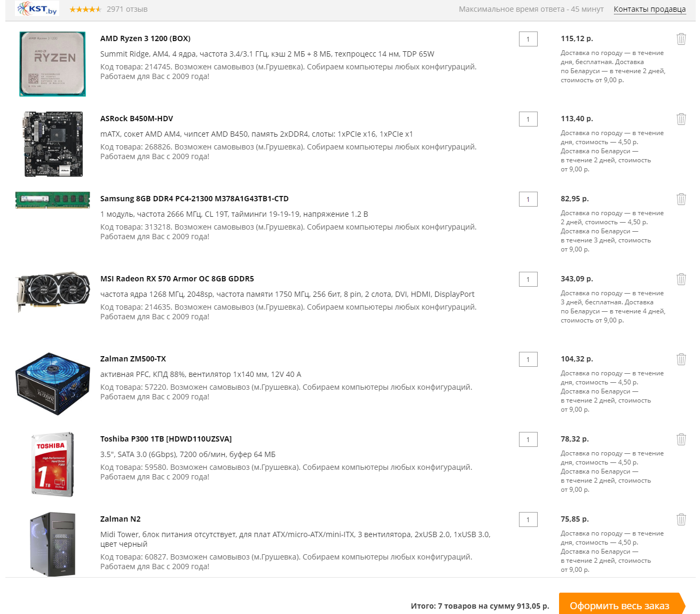The image size is (700, 614).
Task: Remove Zalman ZM500-TX via trash icon
Action: [681, 359]
